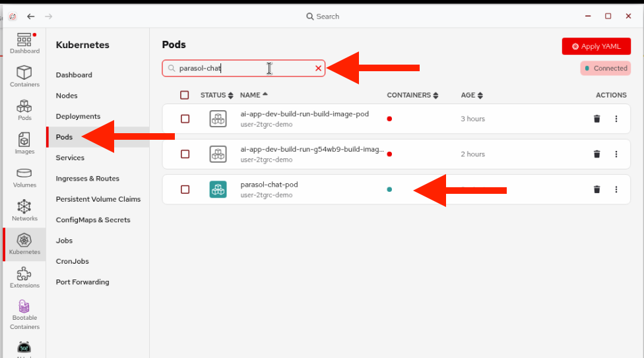Go to Volumes in sidebar

(x=24, y=176)
